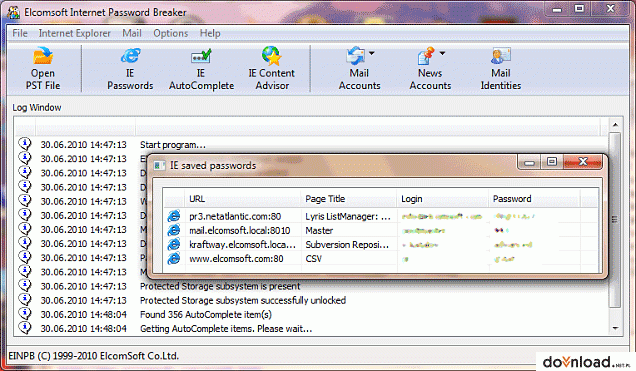
Task: Expand the News Accounts dropdown arrow
Action: coord(442,53)
